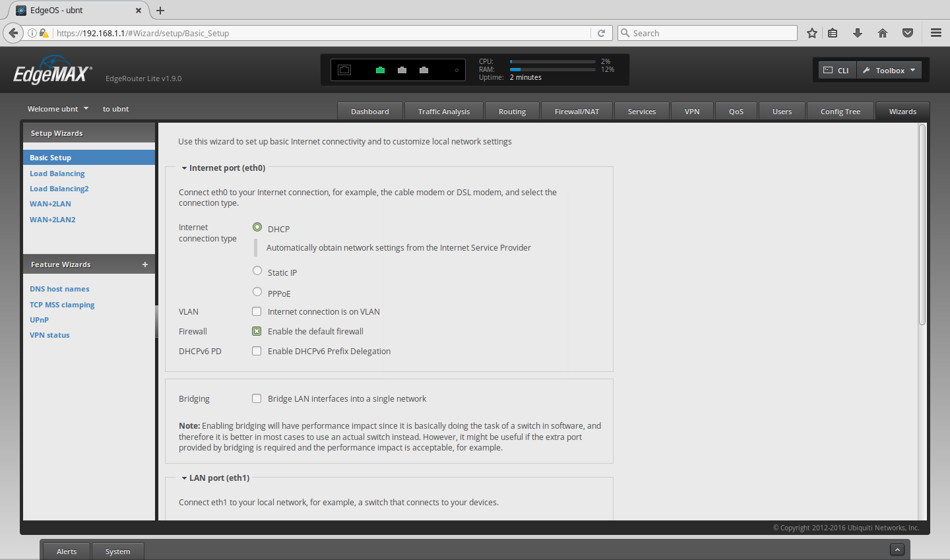Click the browser reload icon
The image size is (950, 560).
pyautogui.click(x=601, y=33)
